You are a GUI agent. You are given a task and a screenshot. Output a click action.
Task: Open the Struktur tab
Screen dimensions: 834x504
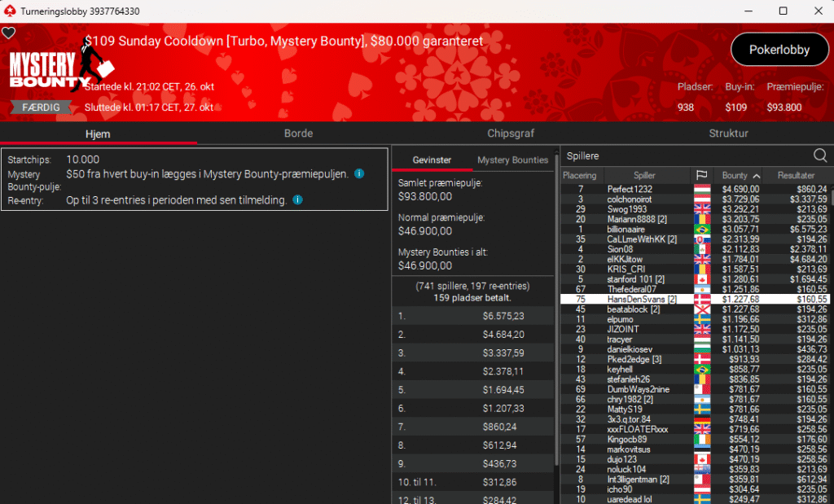pyautogui.click(x=728, y=134)
